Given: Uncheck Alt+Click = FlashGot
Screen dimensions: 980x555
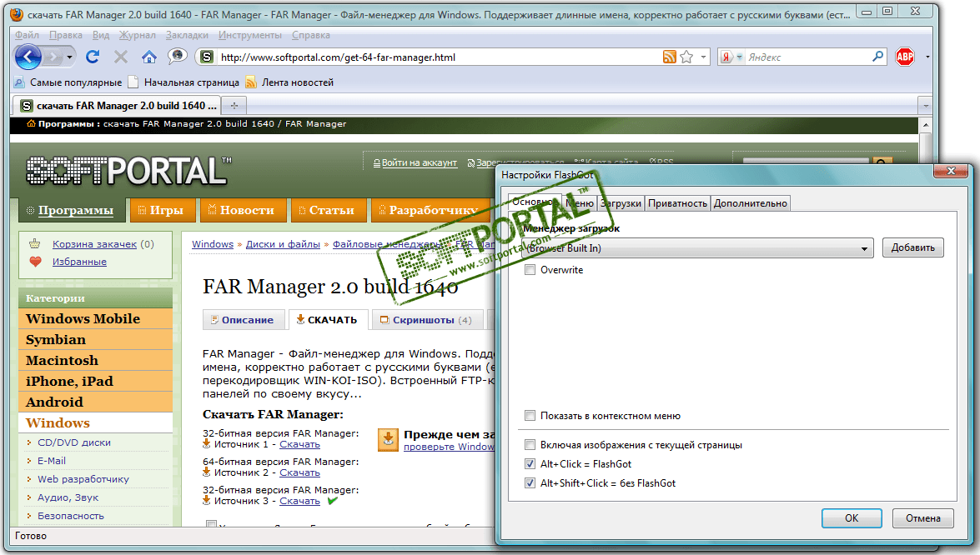Looking at the screenshot, I should pyautogui.click(x=530, y=464).
